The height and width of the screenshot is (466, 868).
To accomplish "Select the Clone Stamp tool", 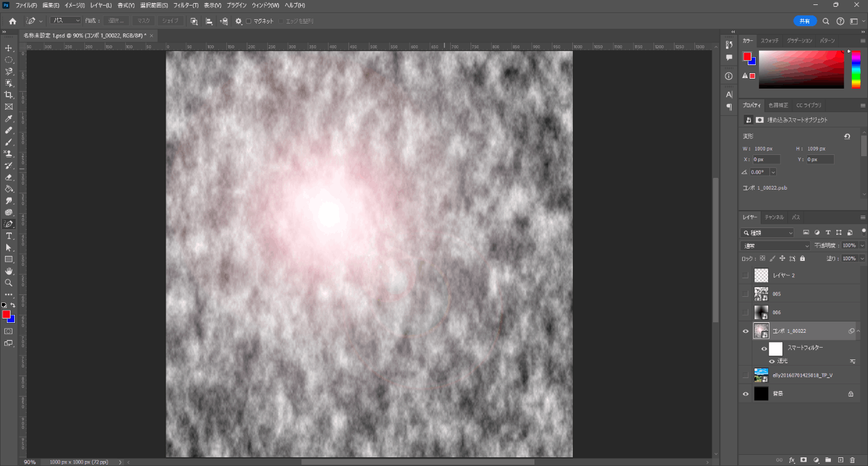I will (9, 154).
